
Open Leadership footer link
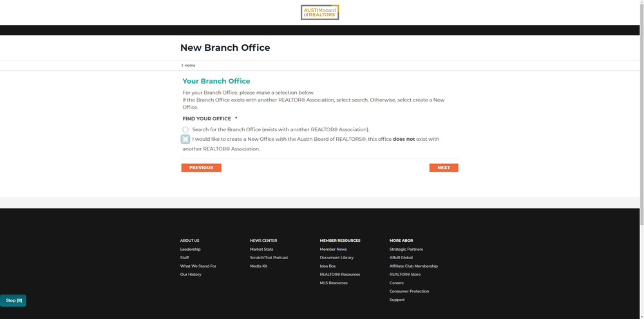coord(190,250)
